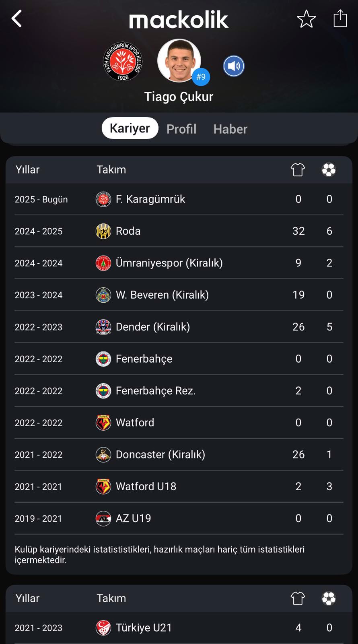
Task: Tap the Dender club logo
Action: pyautogui.click(x=103, y=327)
